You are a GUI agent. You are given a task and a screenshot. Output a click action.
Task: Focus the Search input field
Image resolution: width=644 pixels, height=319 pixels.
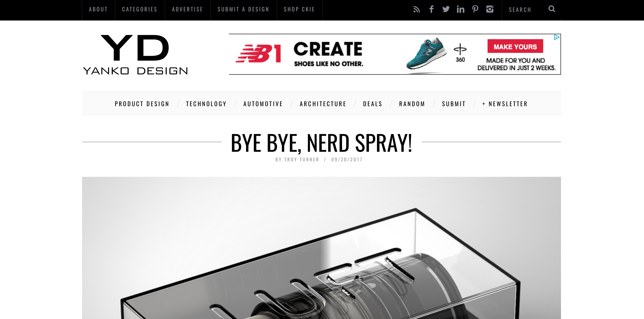click(525, 10)
